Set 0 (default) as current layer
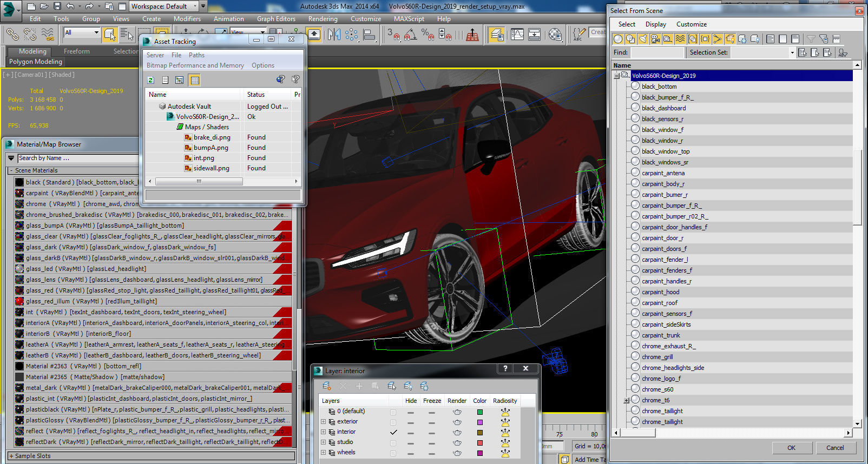Image resolution: width=868 pixels, height=464 pixels. click(x=393, y=412)
